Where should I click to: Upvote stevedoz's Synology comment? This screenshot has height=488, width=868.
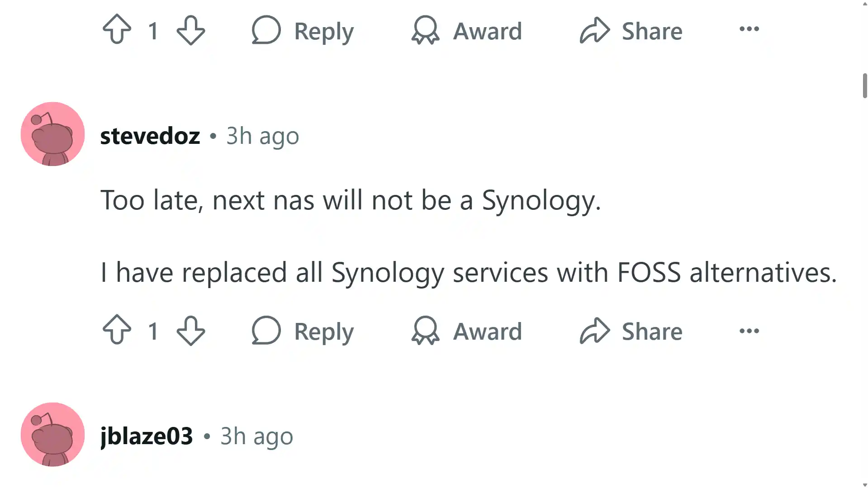click(117, 330)
